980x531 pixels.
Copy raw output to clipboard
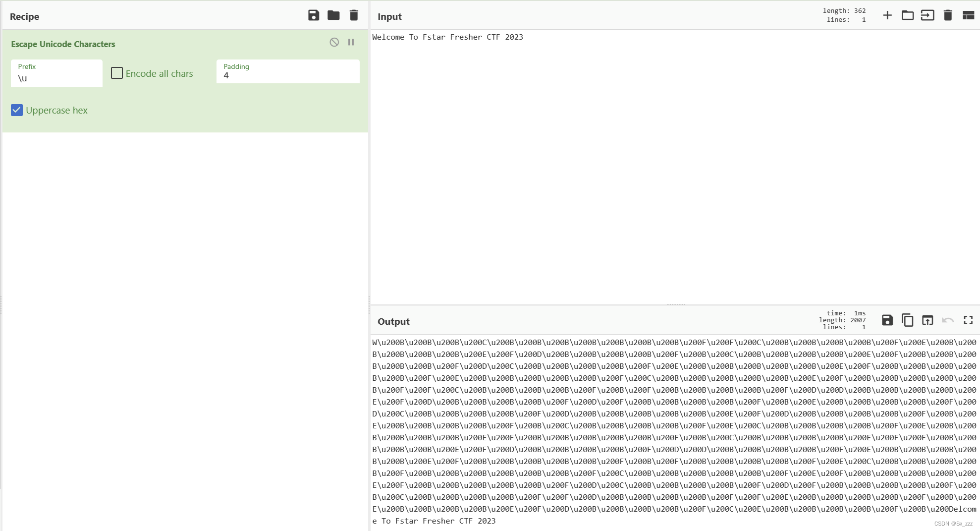coord(908,320)
